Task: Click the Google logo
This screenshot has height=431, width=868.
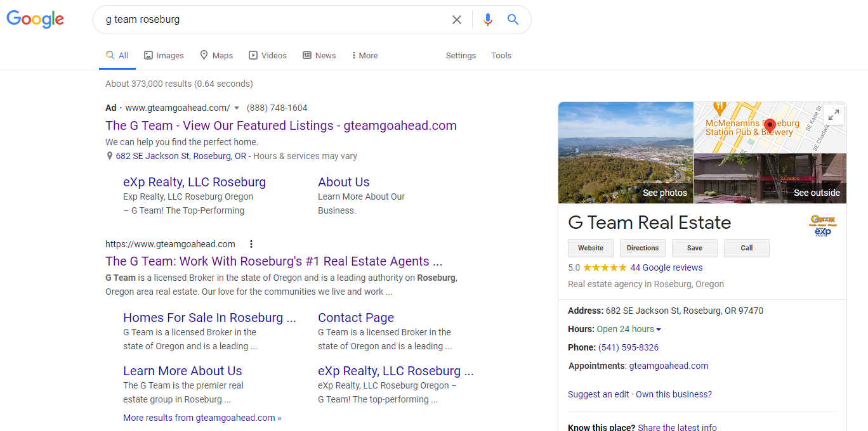Action: tap(36, 19)
